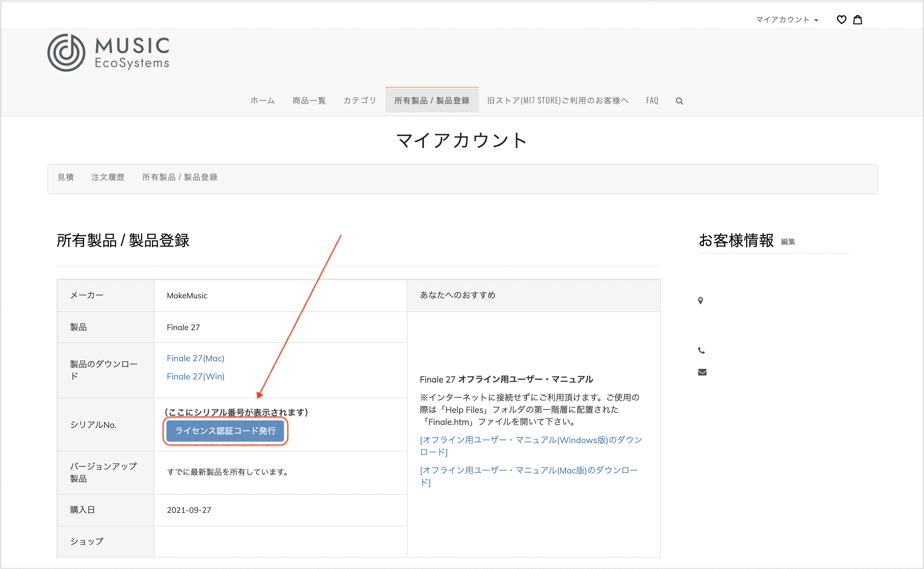924x569 pixels.
Task: Switch to the 見積 account tab
Action: coord(66,177)
